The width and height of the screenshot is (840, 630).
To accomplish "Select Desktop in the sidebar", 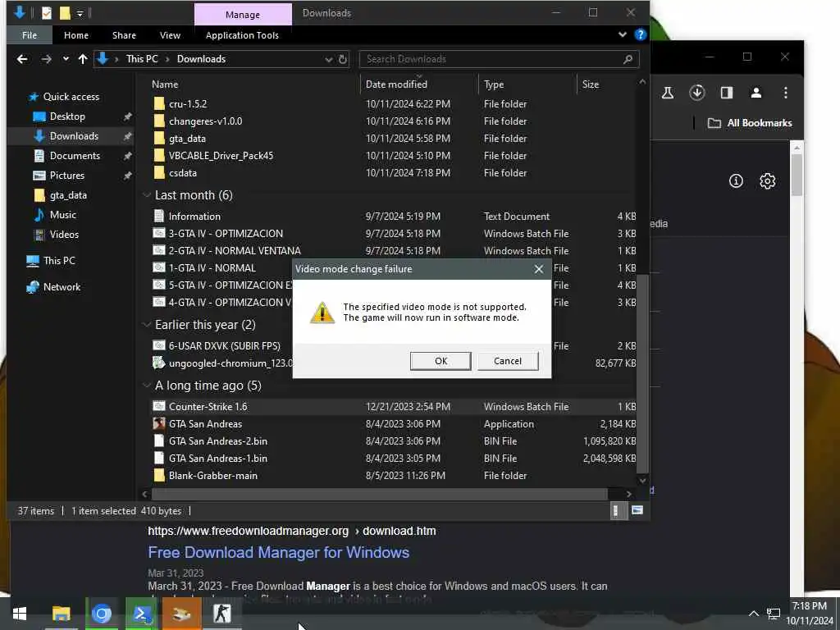I will point(67,116).
